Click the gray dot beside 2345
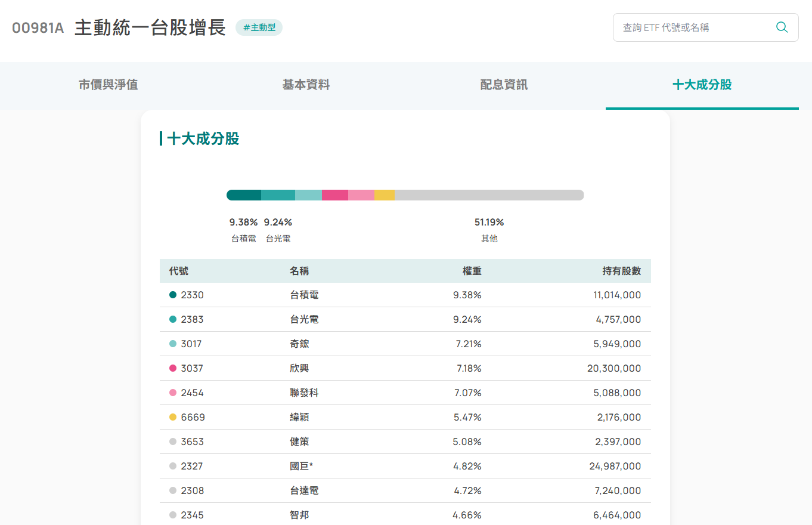The width and height of the screenshot is (812, 525). click(173, 515)
